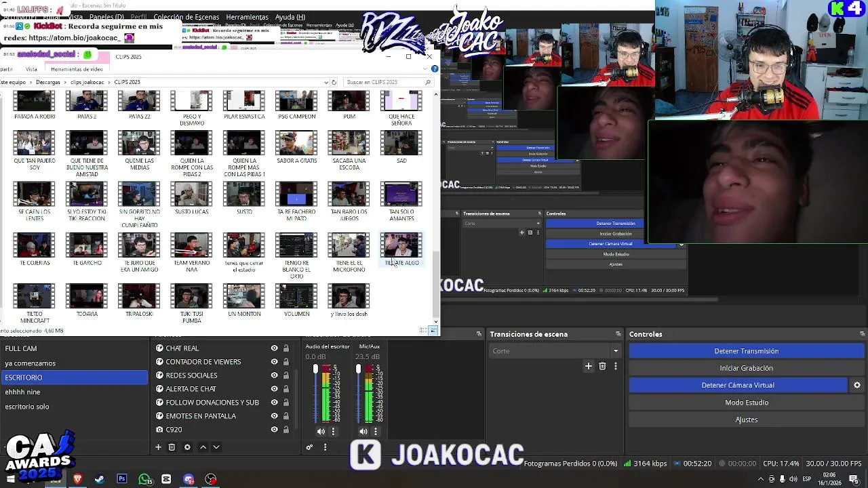Move source down with arrow icon
868x488 pixels.
pyautogui.click(x=216, y=447)
